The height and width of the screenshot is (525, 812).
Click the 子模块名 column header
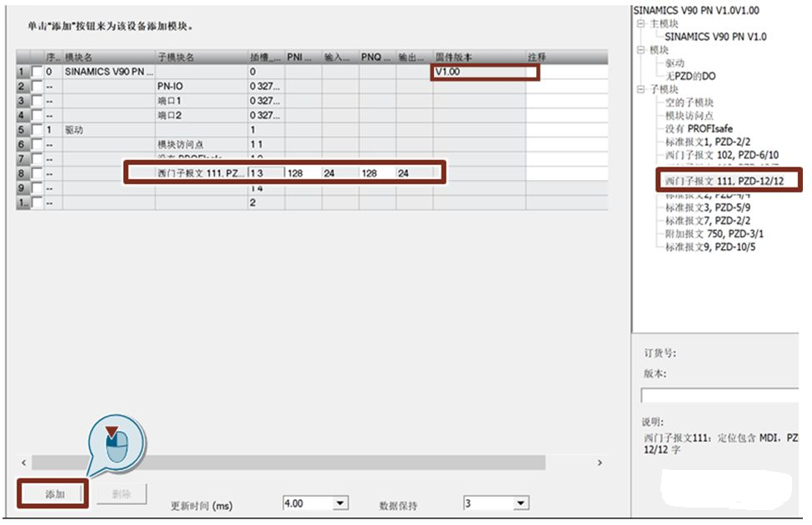(x=202, y=57)
